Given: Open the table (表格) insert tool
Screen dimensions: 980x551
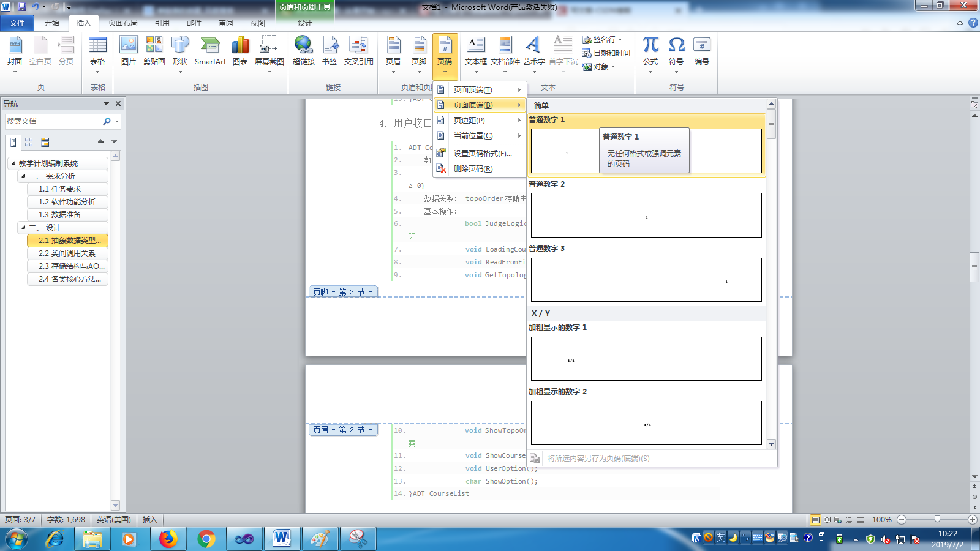Looking at the screenshot, I should [x=97, y=54].
